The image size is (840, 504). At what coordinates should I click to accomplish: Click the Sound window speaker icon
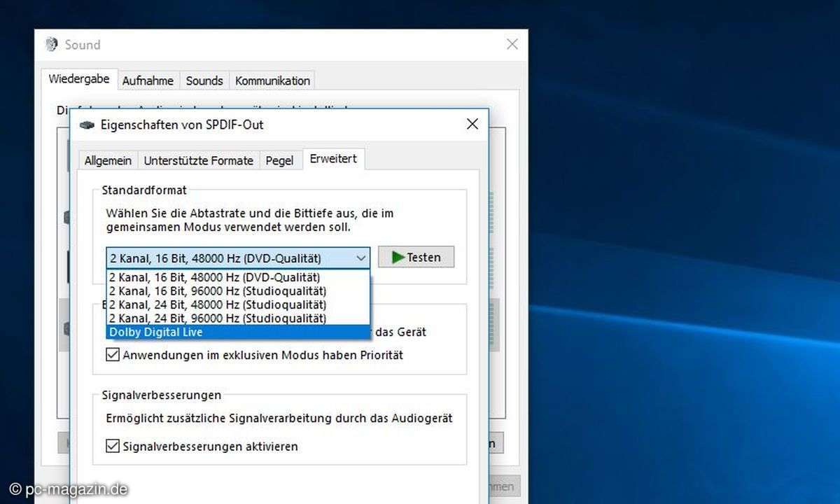51,44
